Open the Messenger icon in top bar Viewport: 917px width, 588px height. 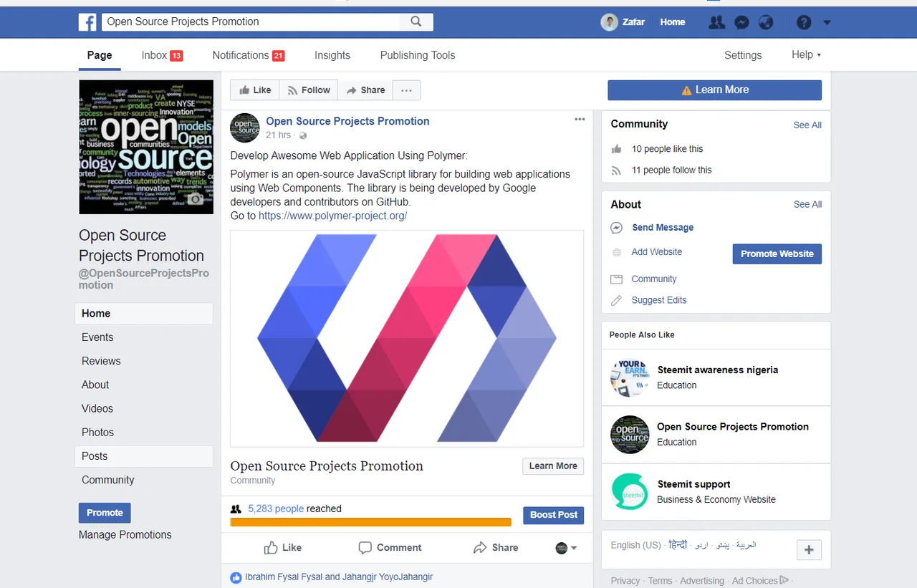[741, 22]
